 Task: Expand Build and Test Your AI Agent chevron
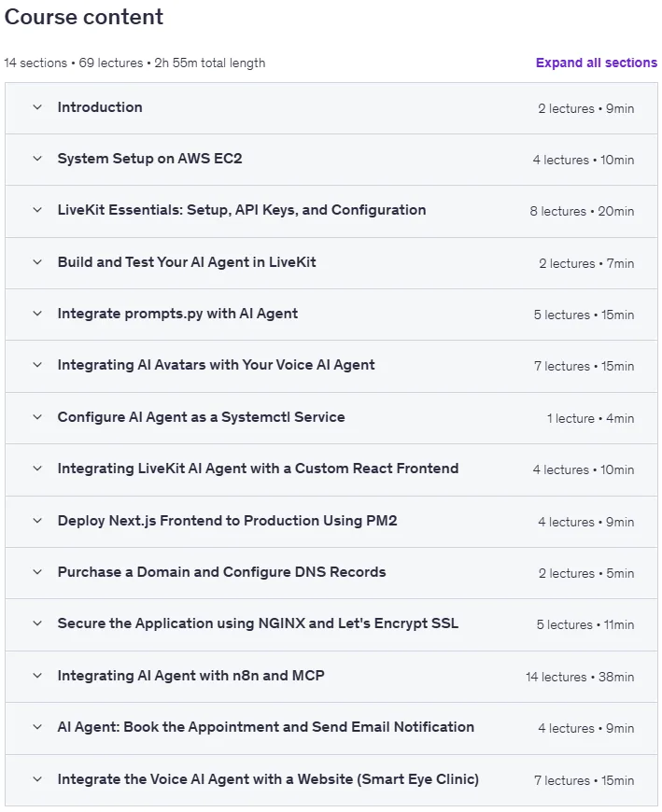tap(37, 262)
